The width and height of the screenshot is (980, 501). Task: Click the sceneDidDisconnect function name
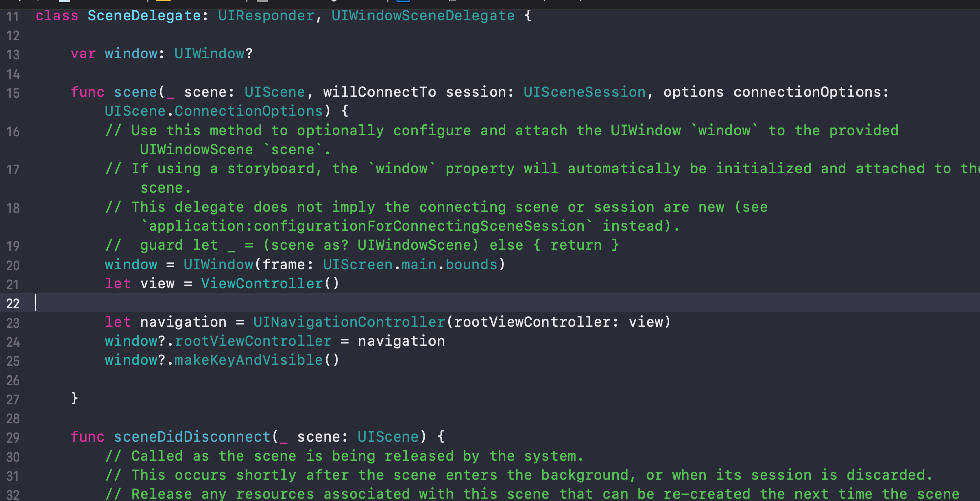tap(192, 437)
